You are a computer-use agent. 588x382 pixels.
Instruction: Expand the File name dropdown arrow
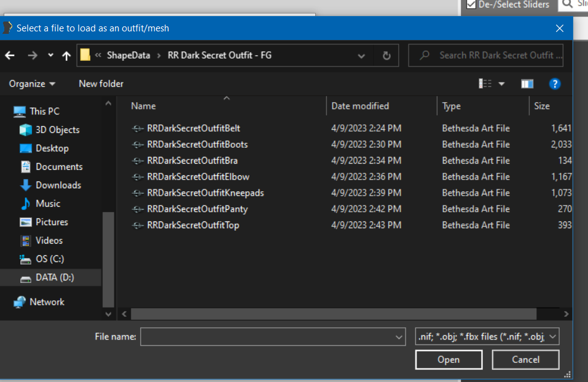pyautogui.click(x=399, y=337)
